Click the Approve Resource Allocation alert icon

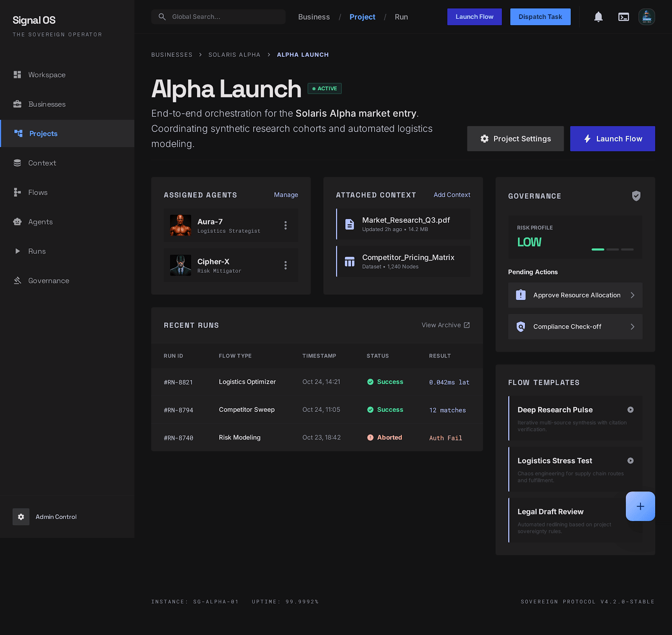[521, 295]
